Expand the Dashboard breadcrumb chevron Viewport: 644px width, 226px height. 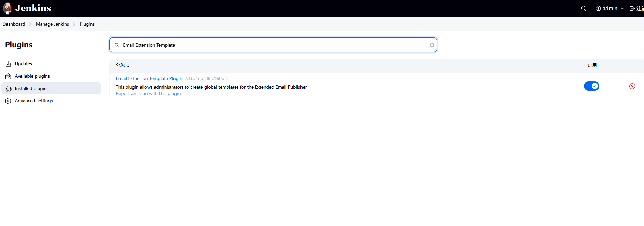click(30, 24)
